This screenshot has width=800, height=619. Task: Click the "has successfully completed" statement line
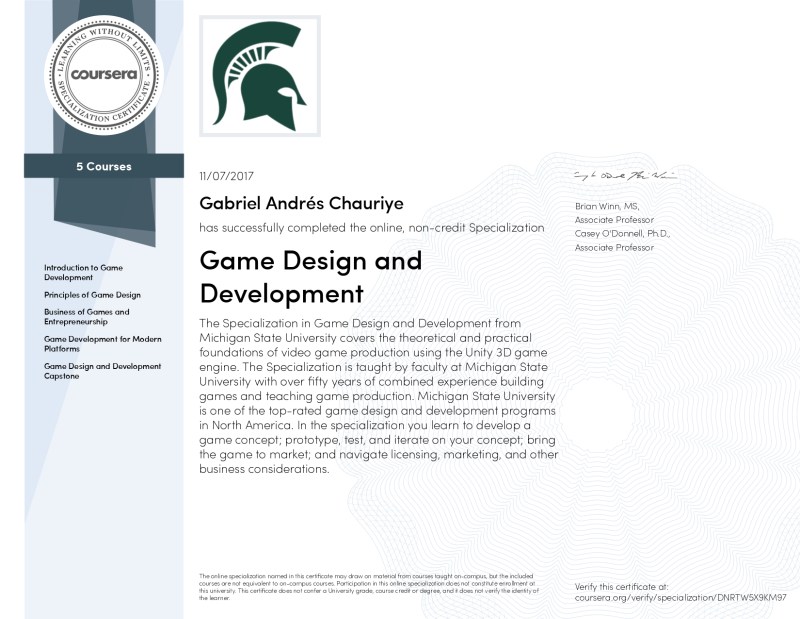tap(371, 228)
